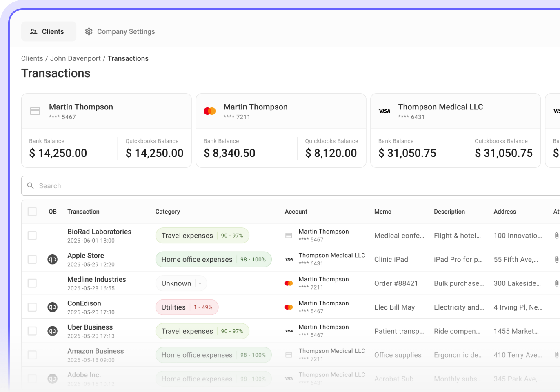Open the Apple Store Home office expenses category
Viewport: 560px width, 392px height.
click(213, 259)
